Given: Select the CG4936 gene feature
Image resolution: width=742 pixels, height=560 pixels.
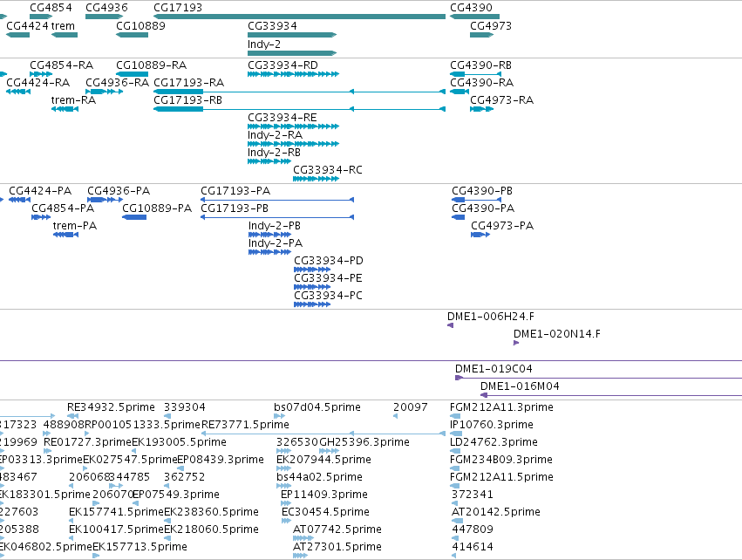Looking at the screenshot, I should point(104,17).
